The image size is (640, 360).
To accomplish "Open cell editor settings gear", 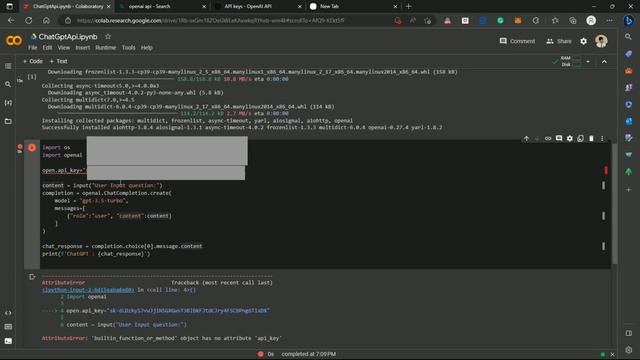I will [x=570, y=139].
